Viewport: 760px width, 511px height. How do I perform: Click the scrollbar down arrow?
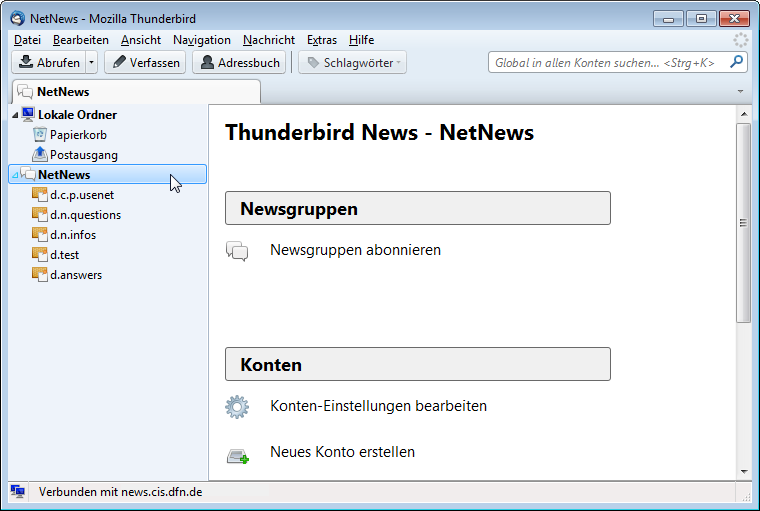pyautogui.click(x=744, y=471)
